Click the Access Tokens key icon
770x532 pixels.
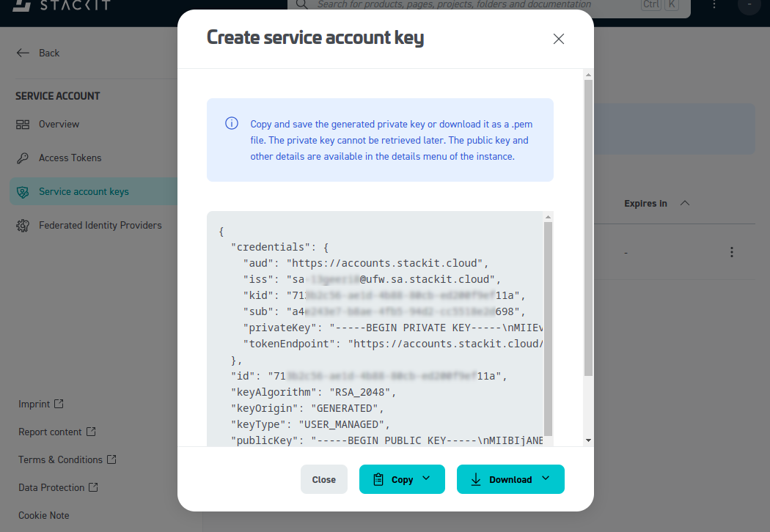pyautogui.click(x=23, y=158)
